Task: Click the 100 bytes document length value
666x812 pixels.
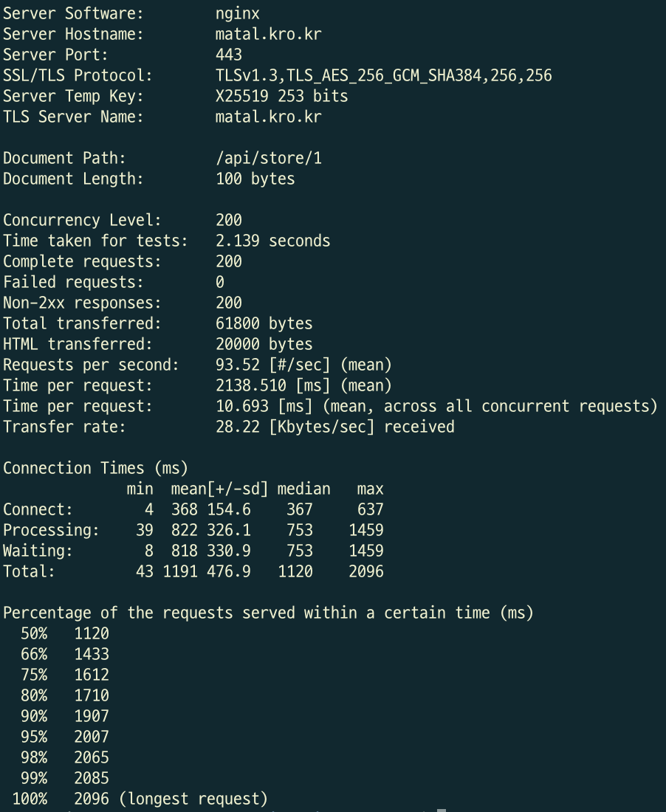Action: tap(255, 179)
